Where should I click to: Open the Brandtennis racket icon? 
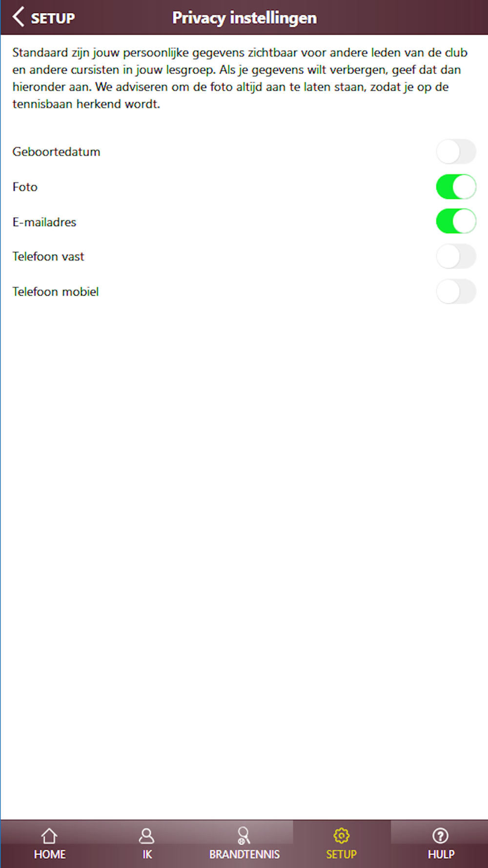pyautogui.click(x=244, y=836)
